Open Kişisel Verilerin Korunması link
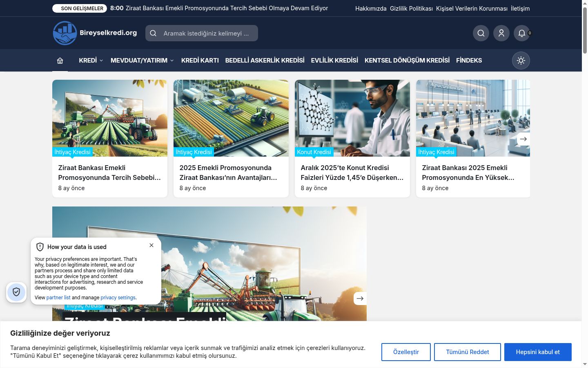The width and height of the screenshot is (588, 368). tap(472, 9)
